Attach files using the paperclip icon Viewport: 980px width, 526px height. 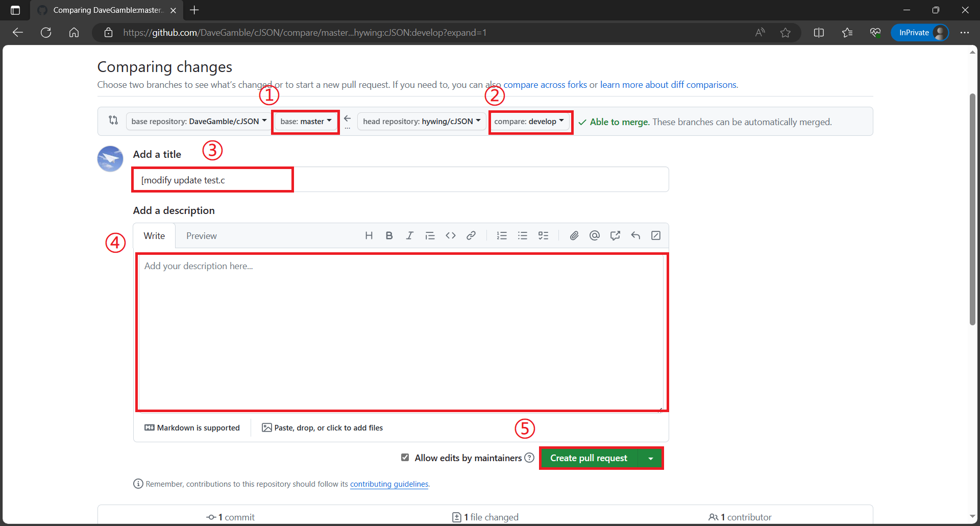pyautogui.click(x=574, y=235)
